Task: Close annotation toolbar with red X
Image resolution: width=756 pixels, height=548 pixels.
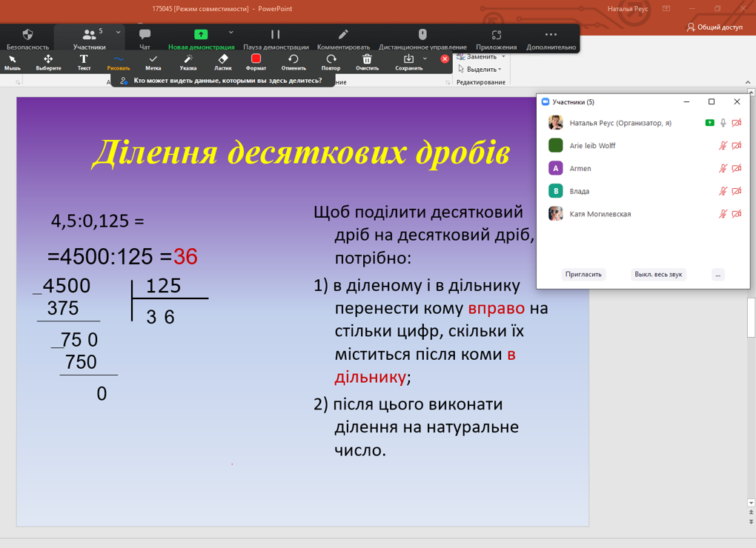Action: pos(445,59)
